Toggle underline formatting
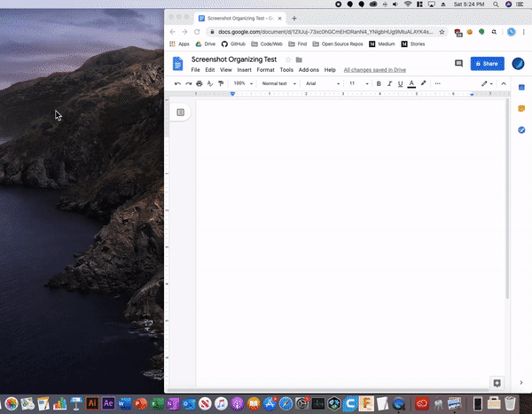532x414 pixels. pos(401,83)
